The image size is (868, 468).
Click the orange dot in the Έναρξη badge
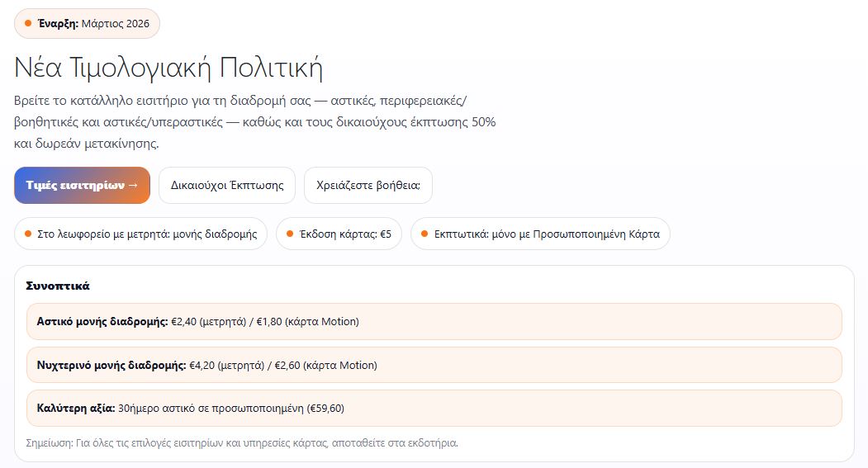pos(28,23)
